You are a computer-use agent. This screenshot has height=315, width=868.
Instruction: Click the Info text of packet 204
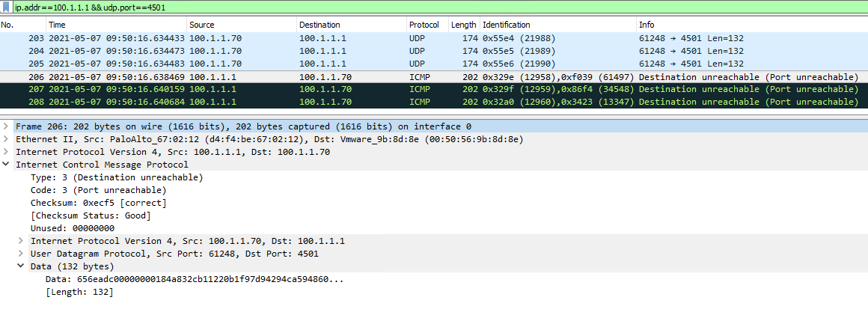691,52
